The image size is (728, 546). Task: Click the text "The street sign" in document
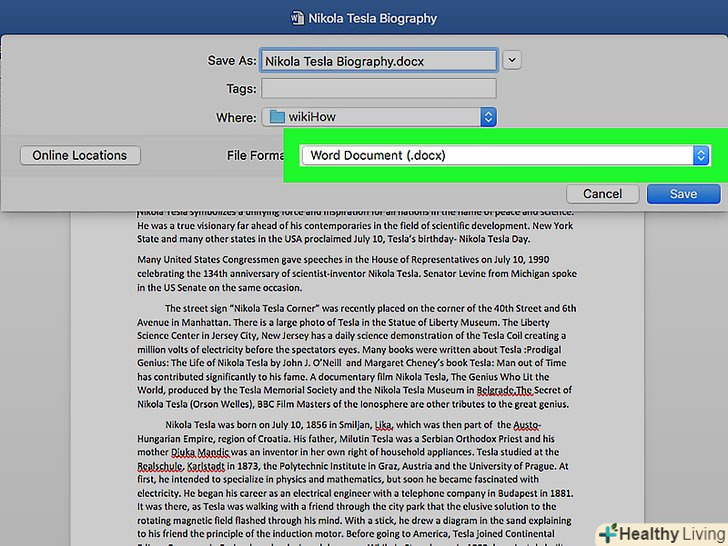click(x=197, y=308)
